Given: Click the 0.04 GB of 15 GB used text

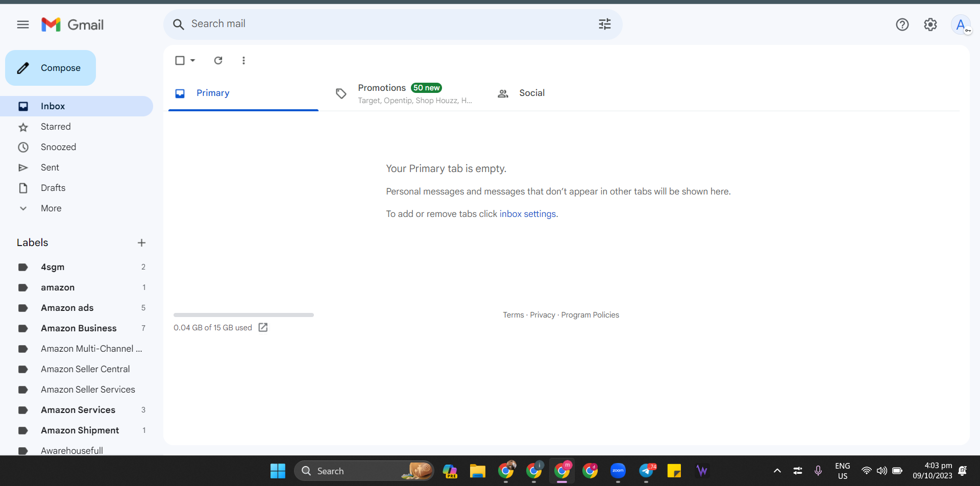Looking at the screenshot, I should tap(213, 328).
